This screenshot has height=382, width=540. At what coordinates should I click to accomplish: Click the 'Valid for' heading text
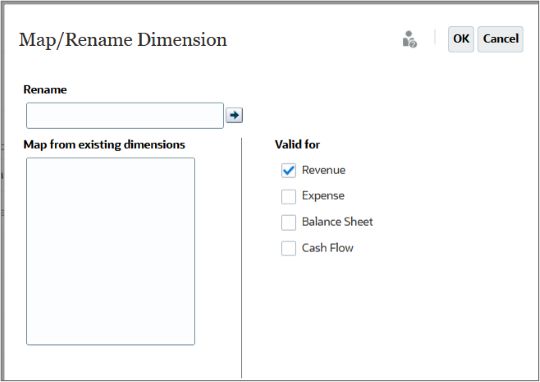tap(297, 144)
